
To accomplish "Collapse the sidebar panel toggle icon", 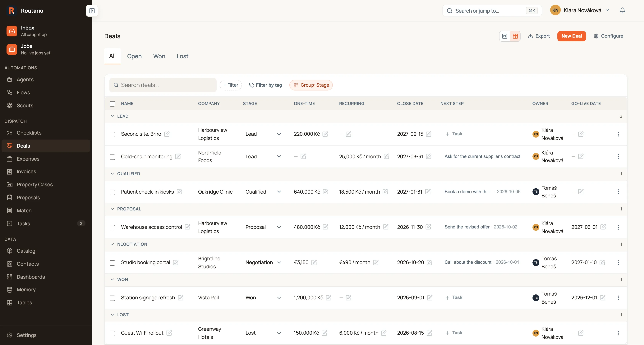I will 92,11.
